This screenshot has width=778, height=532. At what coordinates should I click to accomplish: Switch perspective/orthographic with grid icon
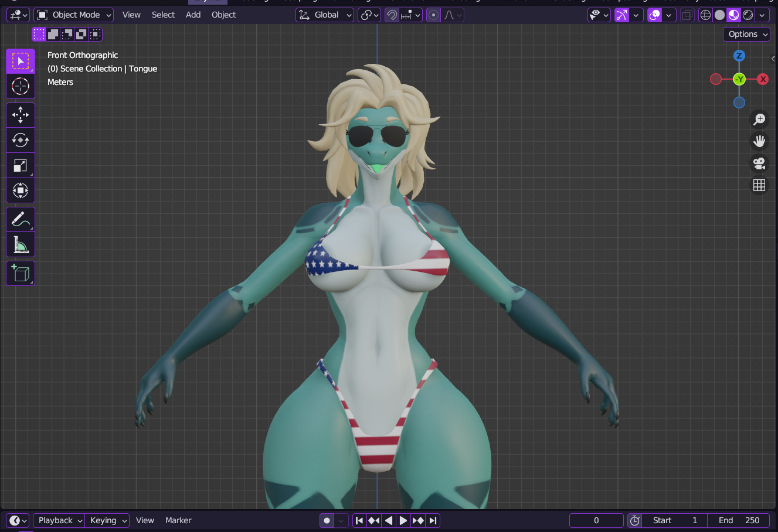(759, 185)
